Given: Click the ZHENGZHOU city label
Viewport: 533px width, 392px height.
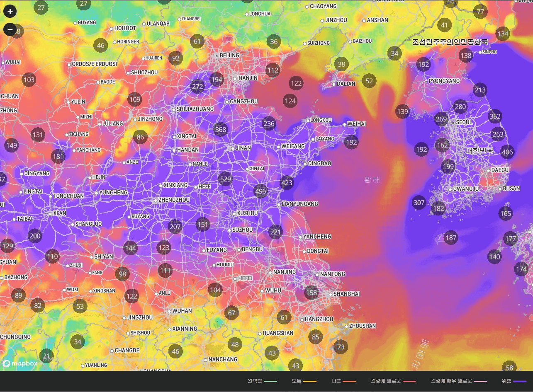Looking at the screenshot, I should tap(174, 200).
